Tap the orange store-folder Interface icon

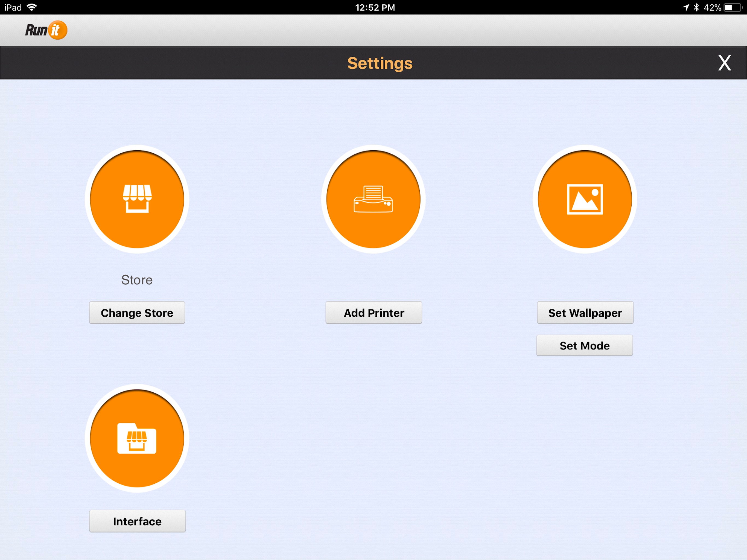137,438
